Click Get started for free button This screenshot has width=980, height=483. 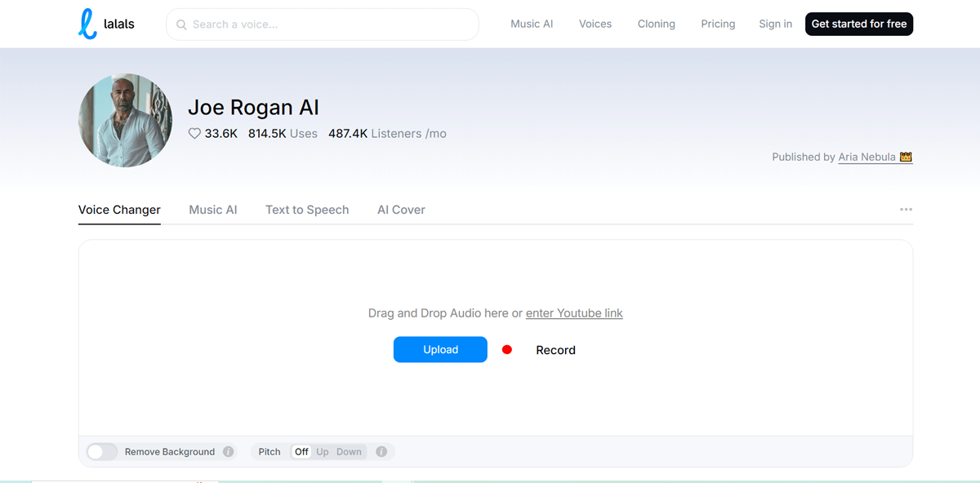(x=859, y=24)
